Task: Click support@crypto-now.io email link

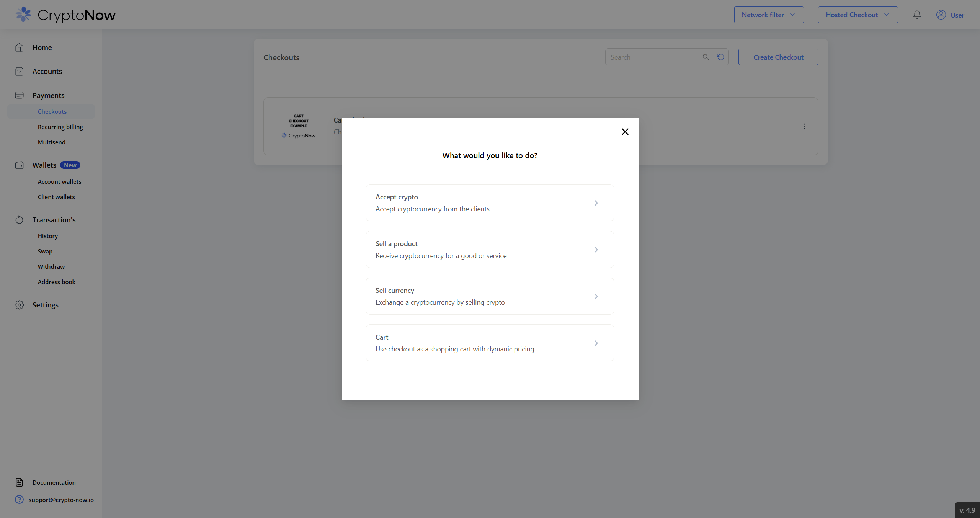Action: point(61,500)
